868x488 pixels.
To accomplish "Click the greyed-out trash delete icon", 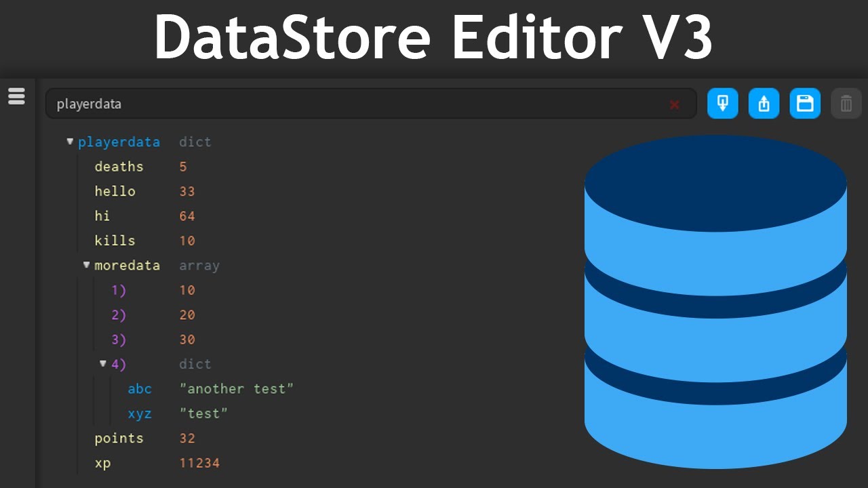I will click(846, 104).
